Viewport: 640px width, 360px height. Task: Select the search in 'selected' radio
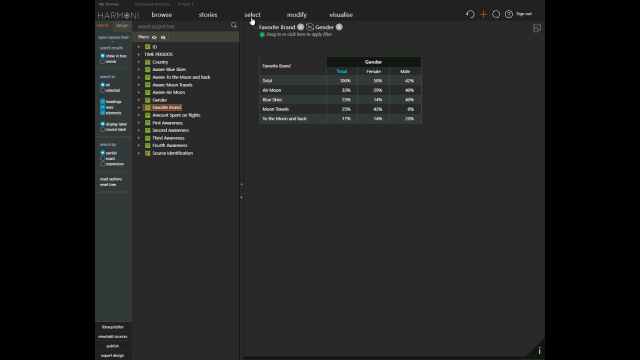point(102,90)
